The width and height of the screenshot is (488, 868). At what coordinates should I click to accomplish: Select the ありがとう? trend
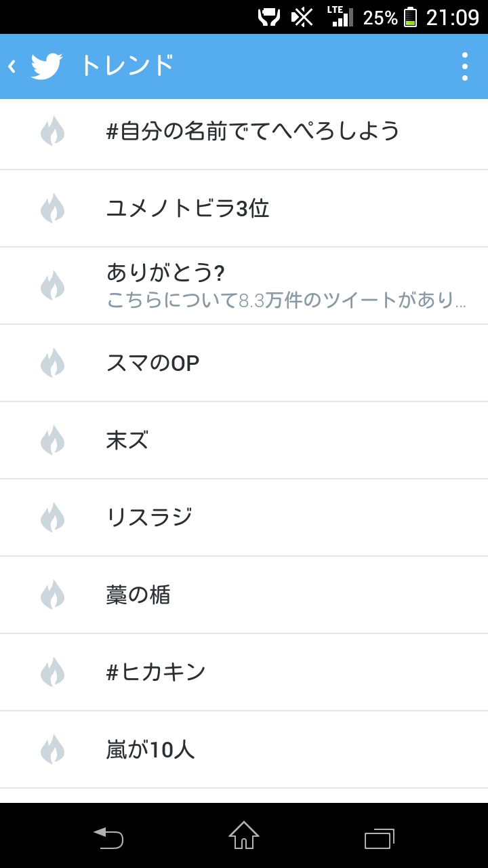tap(244, 285)
